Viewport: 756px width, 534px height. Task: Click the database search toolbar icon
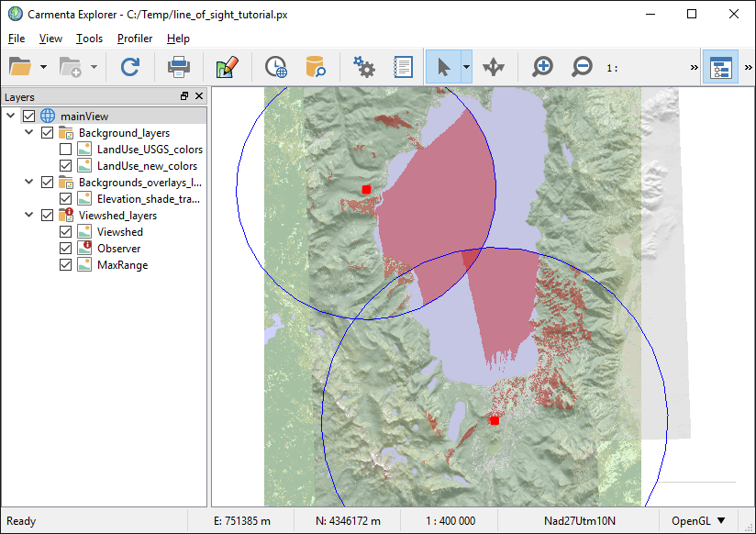pyautogui.click(x=316, y=67)
